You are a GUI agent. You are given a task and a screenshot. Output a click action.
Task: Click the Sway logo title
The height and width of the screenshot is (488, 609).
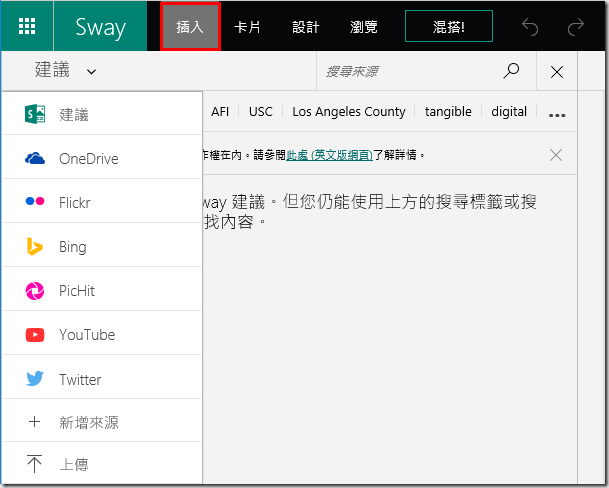[x=100, y=27]
